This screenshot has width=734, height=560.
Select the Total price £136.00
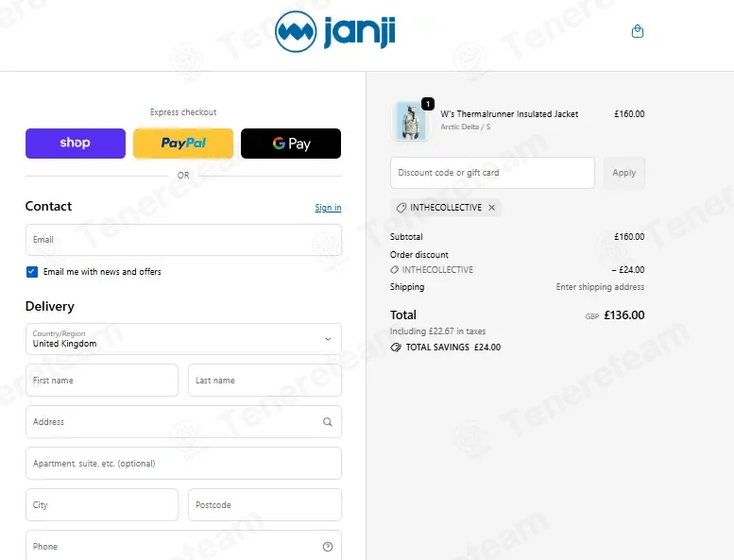tap(624, 314)
